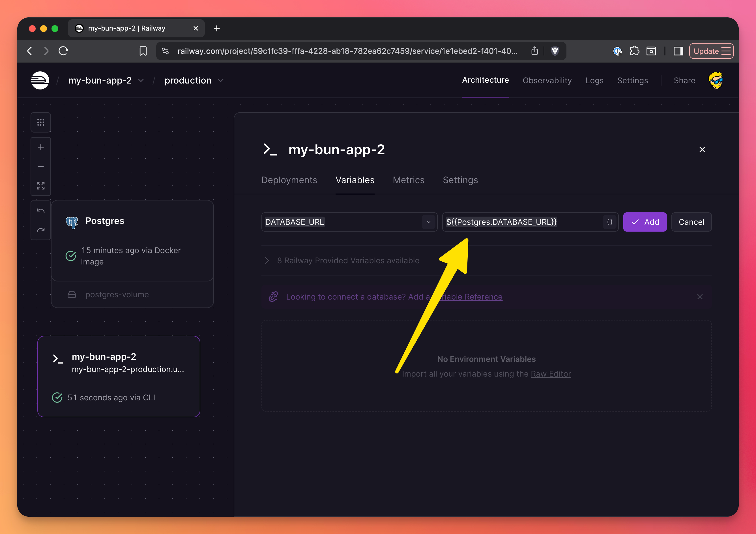Bookmark this page with bookmark icon
Screen dimensions: 756x534
(143, 51)
